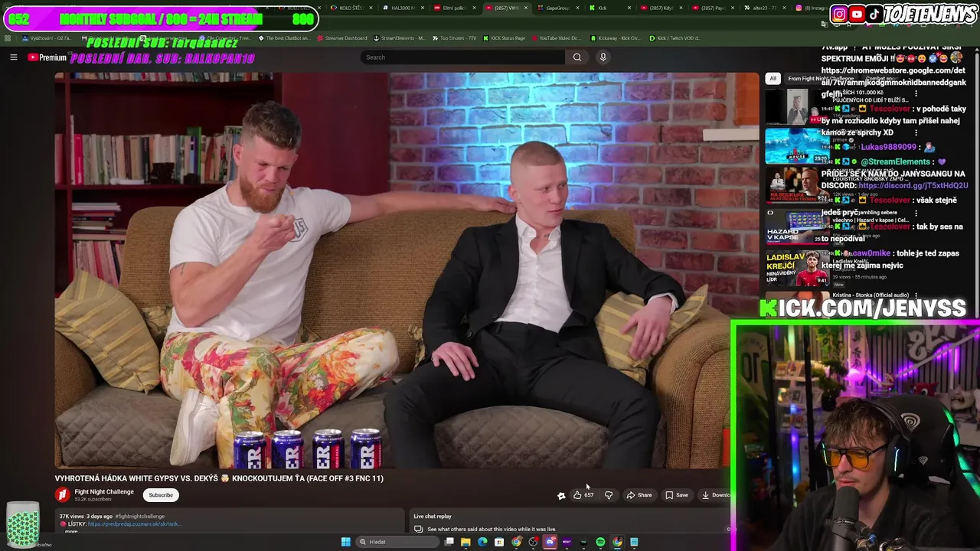This screenshot has height=551, width=980.
Task: Open the StreamElements bookmark
Action: (x=399, y=37)
